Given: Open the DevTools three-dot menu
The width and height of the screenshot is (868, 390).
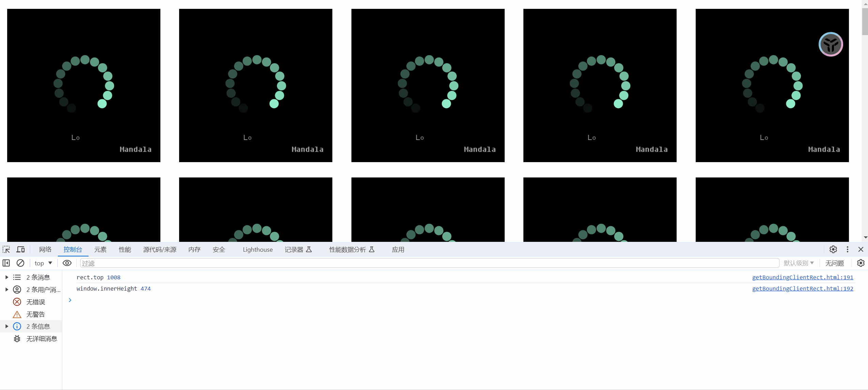Looking at the screenshot, I should click(847, 249).
